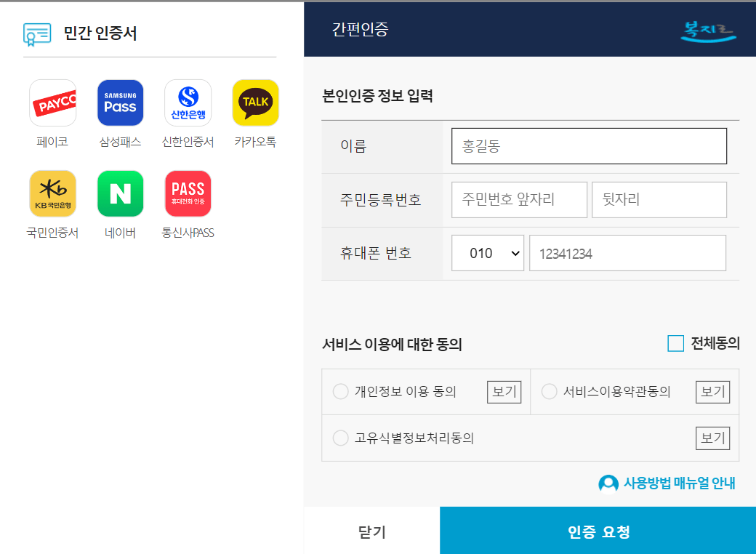Choose the 신한인증서 Shinhan certificate icon
This screenshot has width=756, height=554.
(x=188, y=103)
